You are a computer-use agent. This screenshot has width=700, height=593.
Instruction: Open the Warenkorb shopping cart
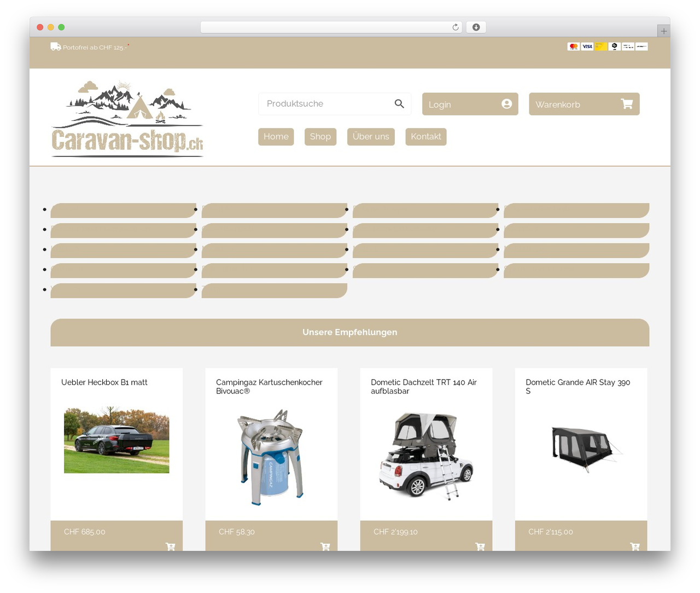coord(584,104)
